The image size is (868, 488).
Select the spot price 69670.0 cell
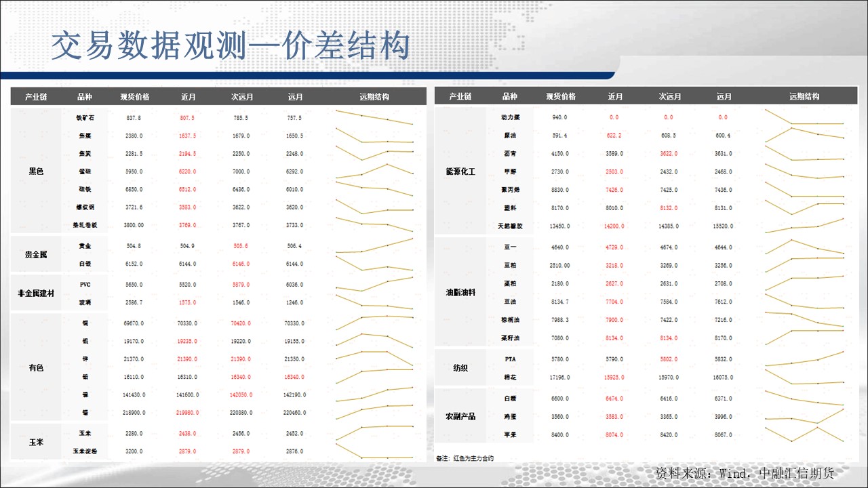tap(134, 324)
